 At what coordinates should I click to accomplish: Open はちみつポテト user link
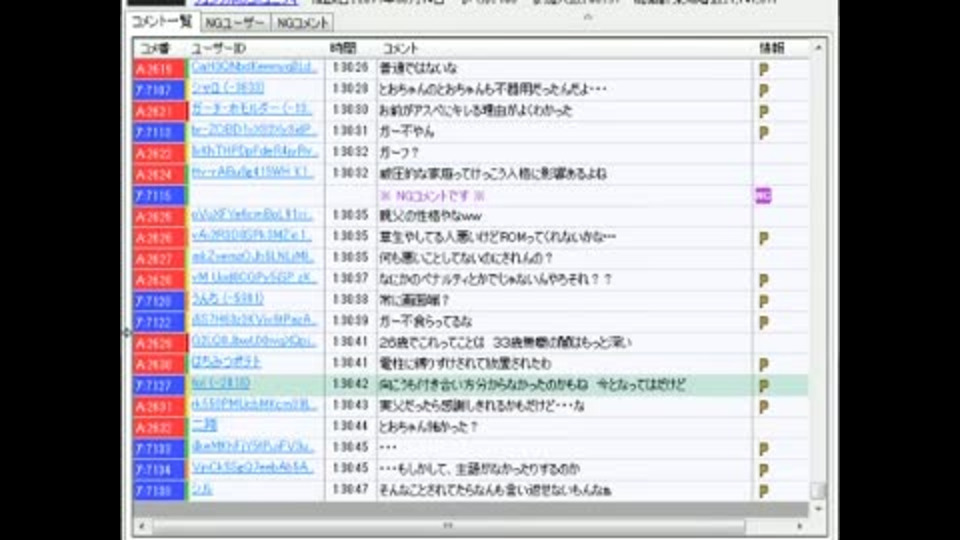(226, 362)
